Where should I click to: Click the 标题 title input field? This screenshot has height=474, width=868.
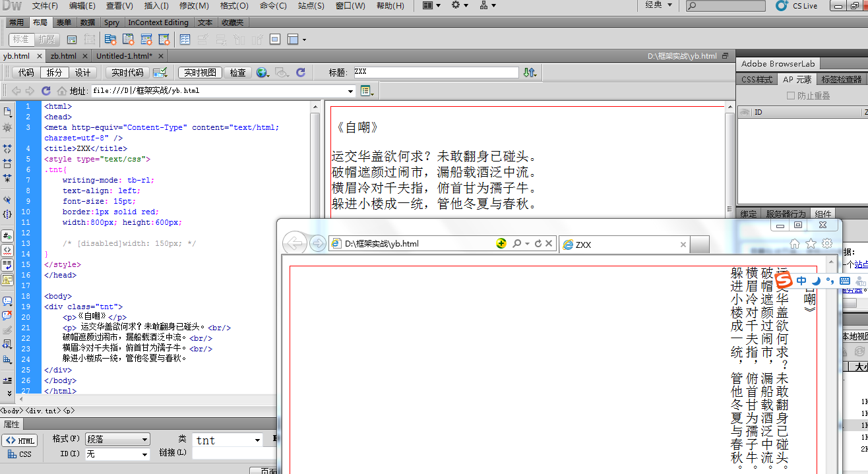tap(436, 73)
